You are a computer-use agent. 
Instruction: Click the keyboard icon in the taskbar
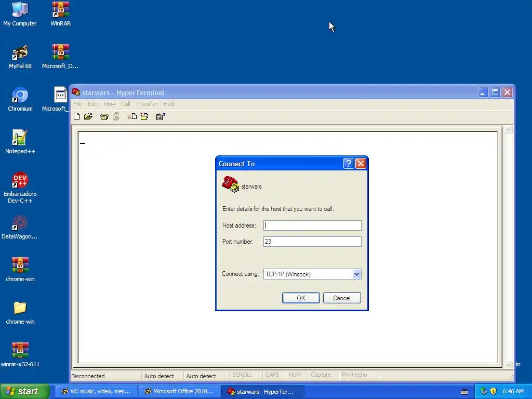tap(464, 392)
